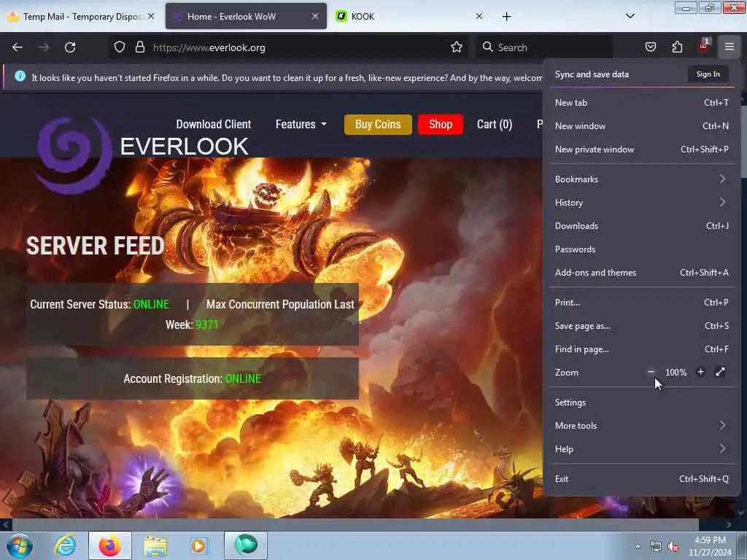Expand the More tools submenu
This screenshot has width=747, height=560.
pos(642,426)
